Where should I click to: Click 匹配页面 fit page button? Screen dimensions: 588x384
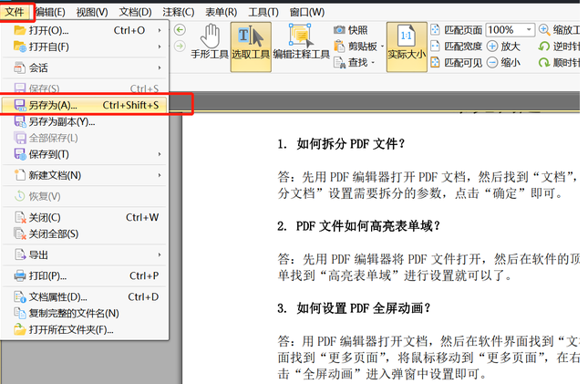pos(457,30)
